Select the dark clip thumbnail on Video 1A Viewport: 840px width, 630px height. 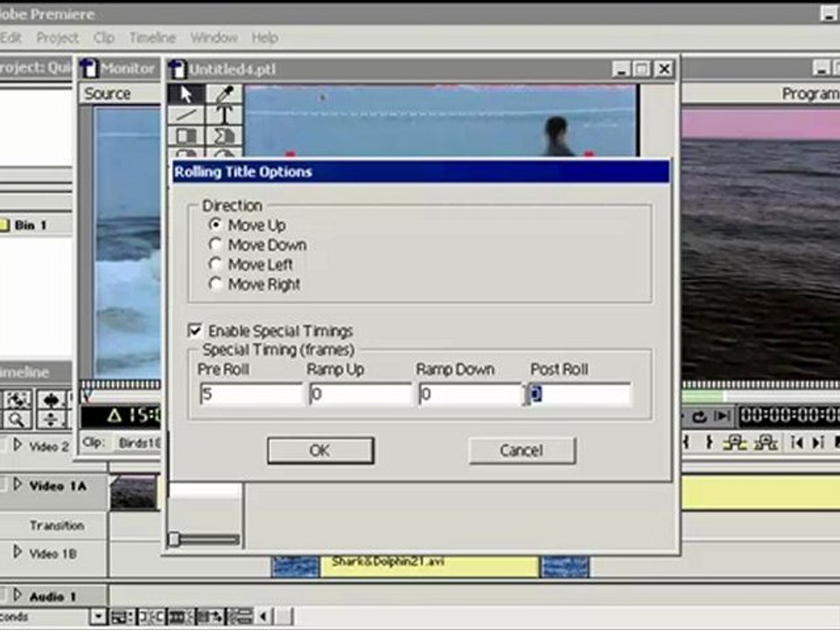click(x=134, y=492)
